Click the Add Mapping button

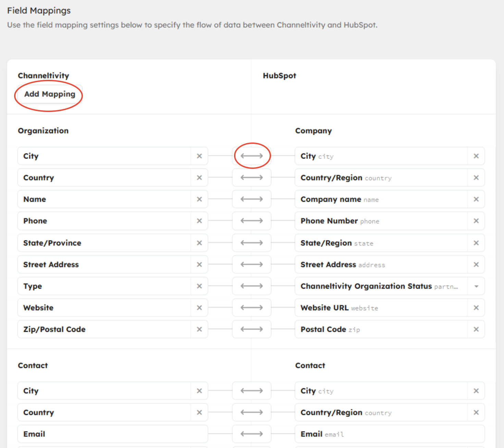pos(50,94)
